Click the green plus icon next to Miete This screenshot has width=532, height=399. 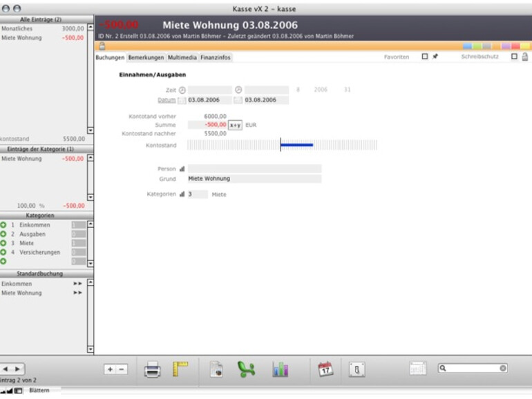tap(3, 243)
